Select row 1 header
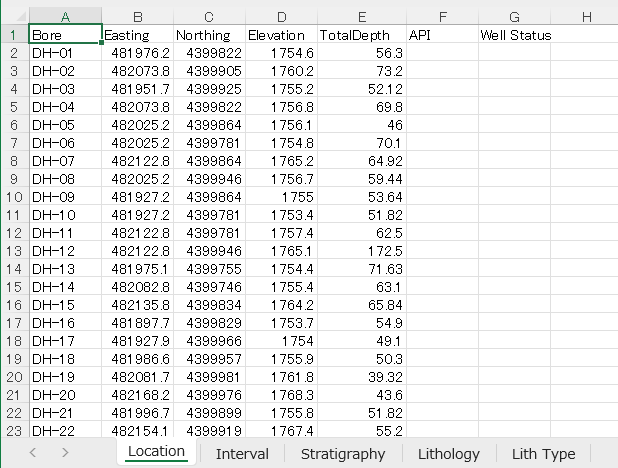618x468 pixels. pos(13,35)
